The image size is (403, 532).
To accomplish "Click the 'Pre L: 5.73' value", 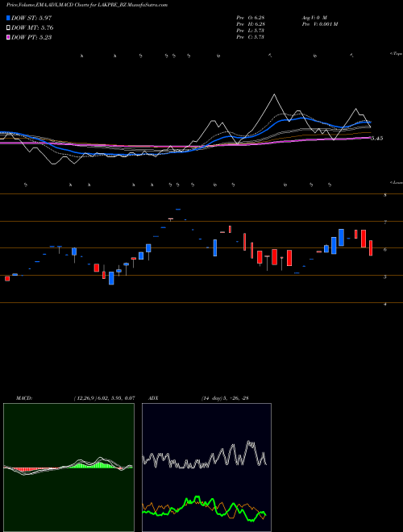I will click(x=251, y=31).
